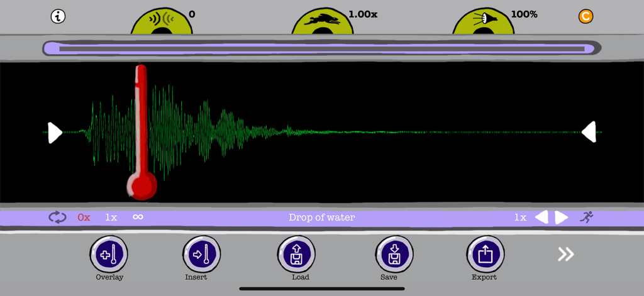Viewport: 644px width, 296px height.
Task: Select the 0x loop option
Action: (x=84, y=217)
